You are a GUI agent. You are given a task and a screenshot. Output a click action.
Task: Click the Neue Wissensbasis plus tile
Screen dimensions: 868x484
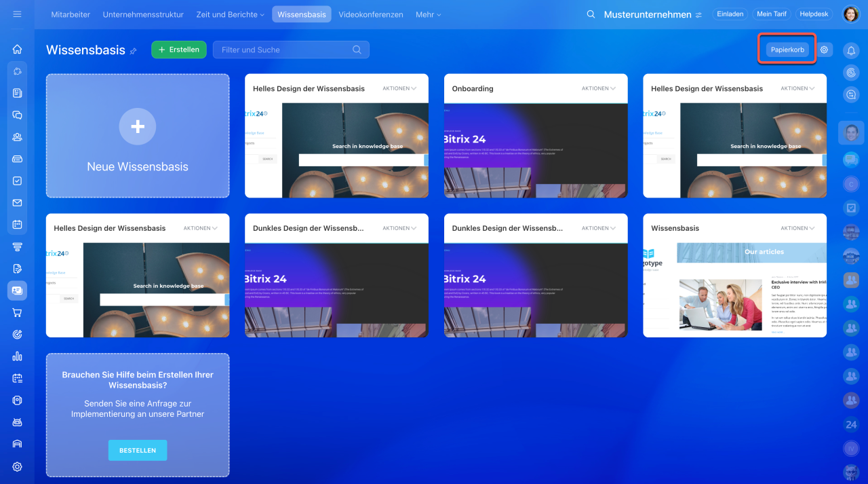[x=138, y=136]
